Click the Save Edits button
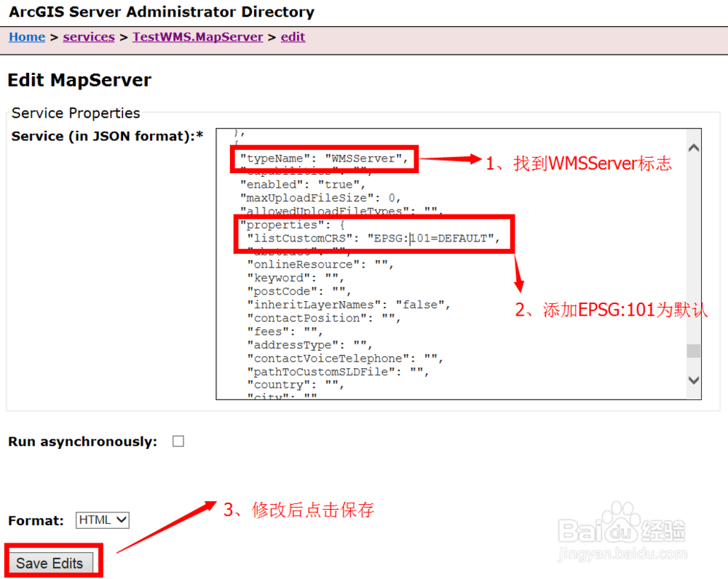This screenshot has width=728, height=579. tap(50, 563)
